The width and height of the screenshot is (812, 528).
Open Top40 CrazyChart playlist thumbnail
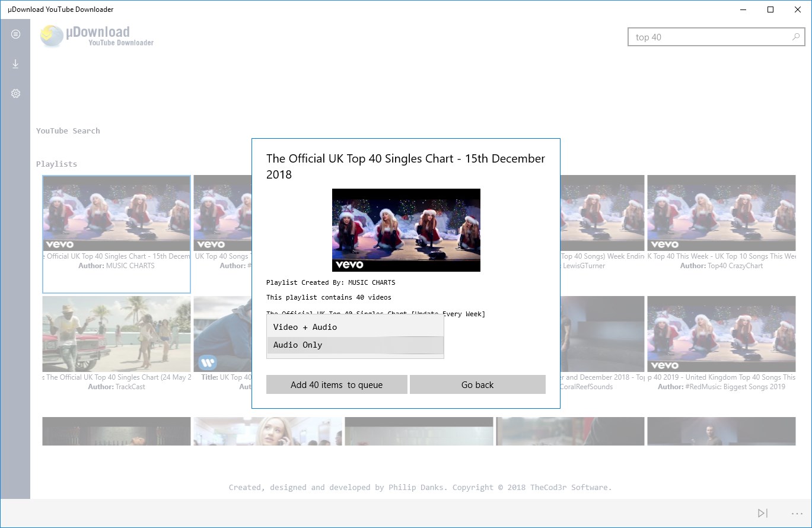[x=721, y=213]
